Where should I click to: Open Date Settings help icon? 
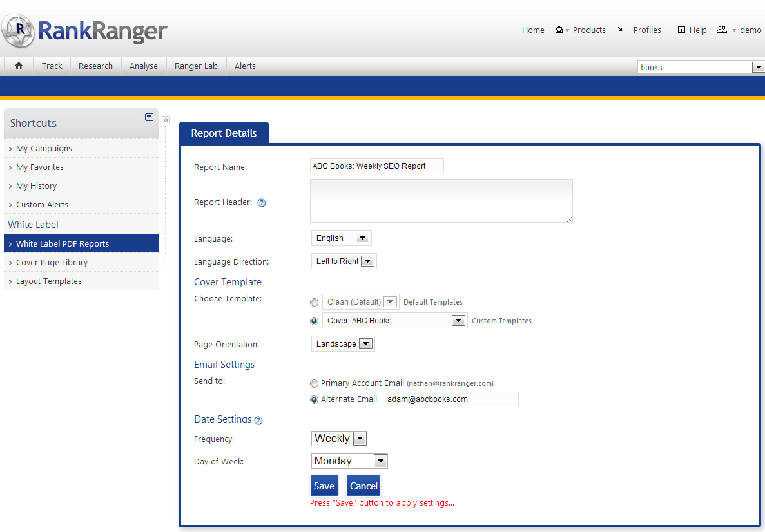(x=258, y=421)
